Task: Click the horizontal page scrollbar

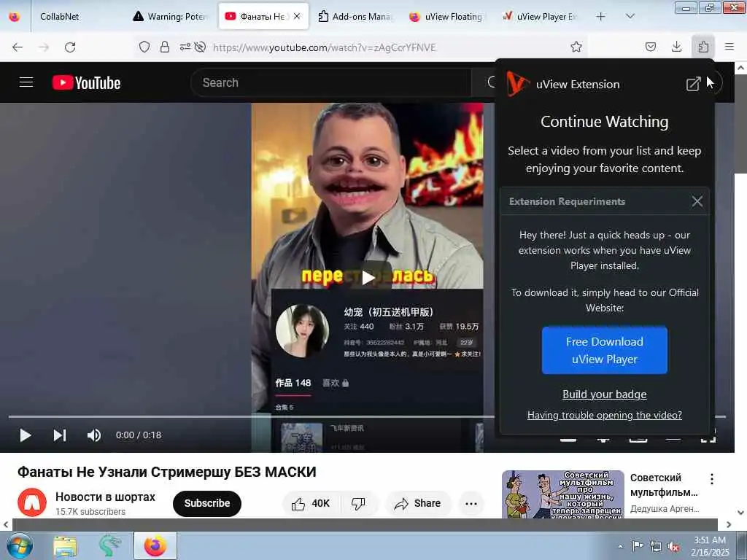Action: click(x=365, y=524)
